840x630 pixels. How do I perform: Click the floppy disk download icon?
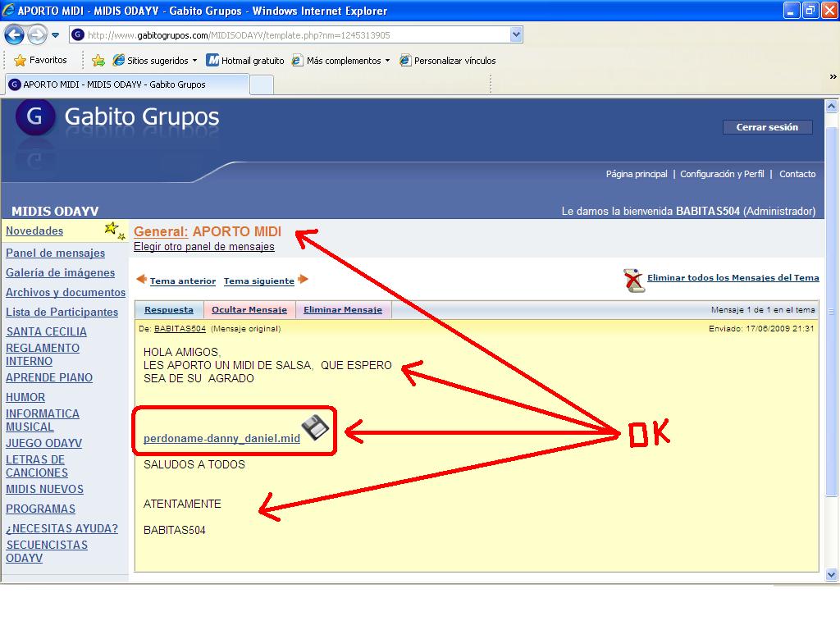[x=315, y=427]
